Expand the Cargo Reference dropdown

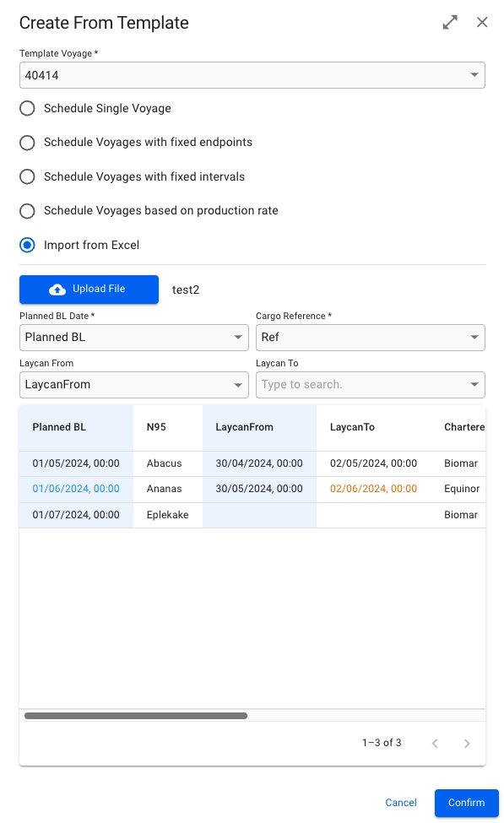pyautogui.click(x=370, y=338)
